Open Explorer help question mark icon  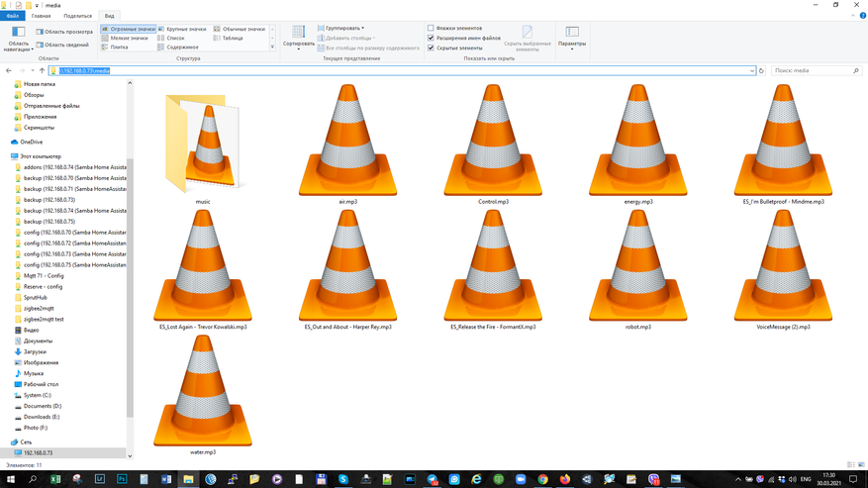[862, 16]
